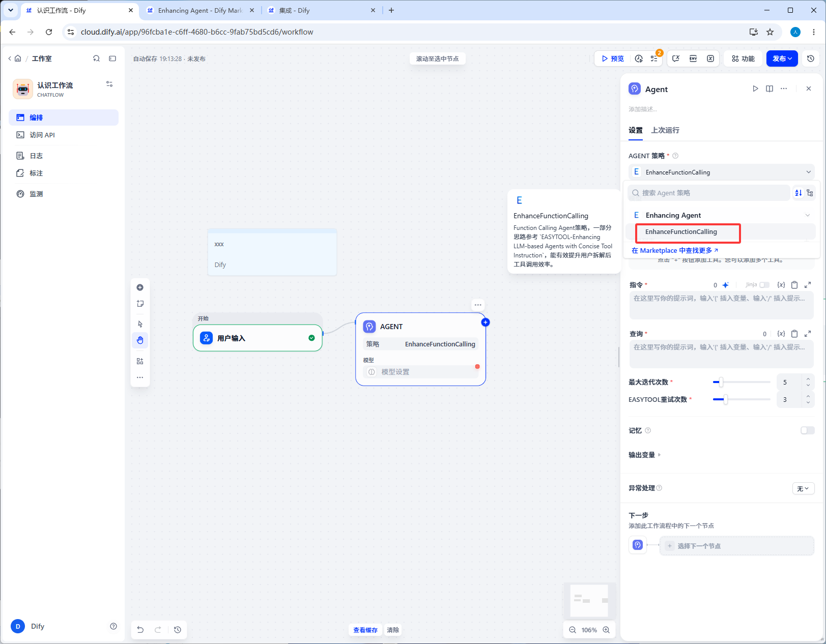Open the run history clock icon beside 预览
This screenshot has height=644, width=826.
[x=639, y=58]
